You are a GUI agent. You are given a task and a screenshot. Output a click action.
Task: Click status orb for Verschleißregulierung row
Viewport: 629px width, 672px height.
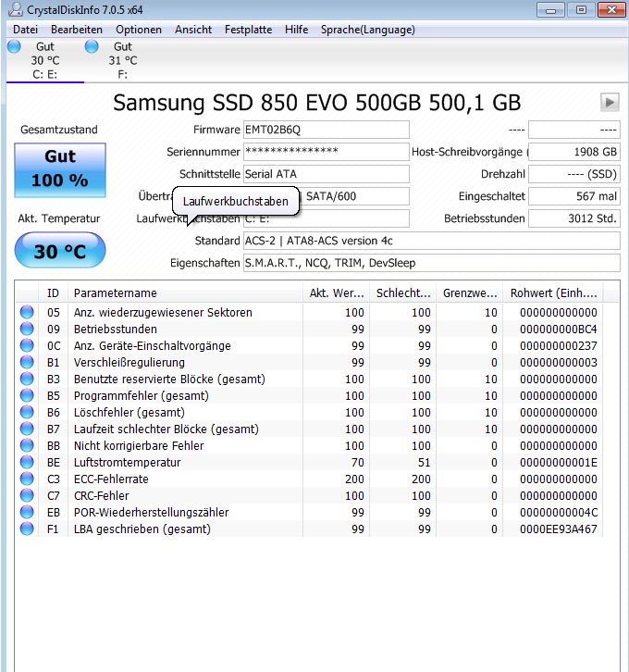pyautogui.click(x=27, y=362)
